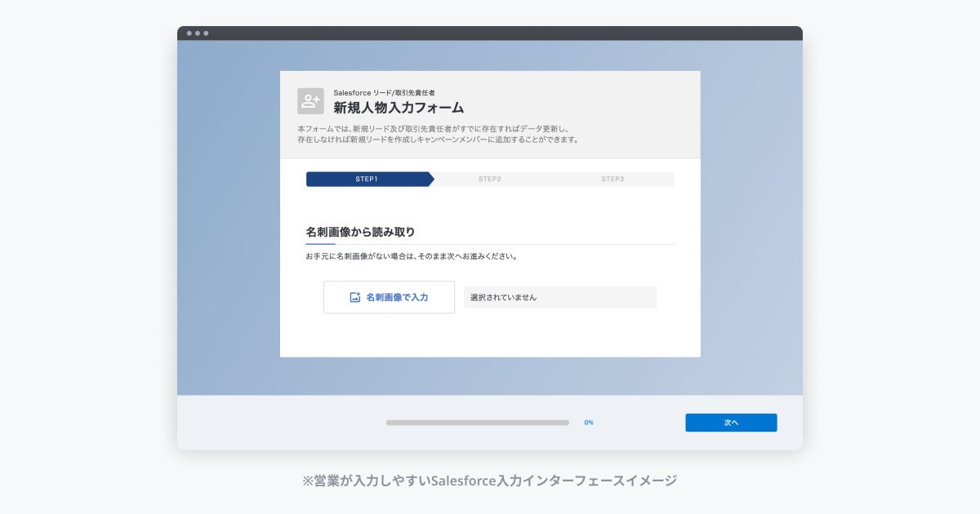Click the 名刺画像で入力 upload button
Viewport: 980px width, 514px height.
[x=389, y=297]
